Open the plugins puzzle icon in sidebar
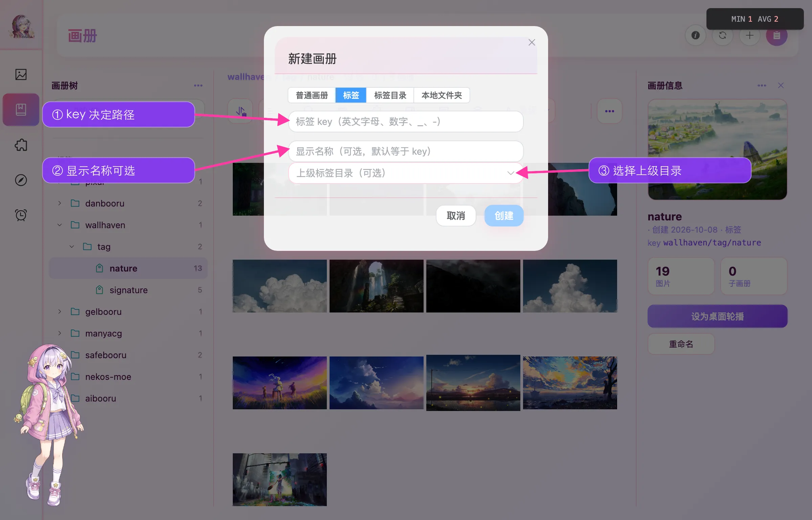Screen dimensions: 812x520 tap(21, 145)
